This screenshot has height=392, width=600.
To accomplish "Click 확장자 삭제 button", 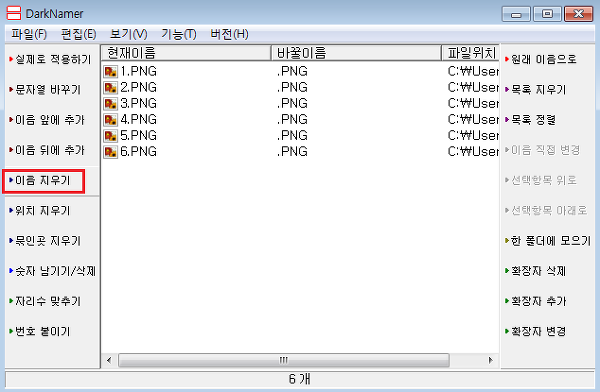I will [x=535, y=271].
